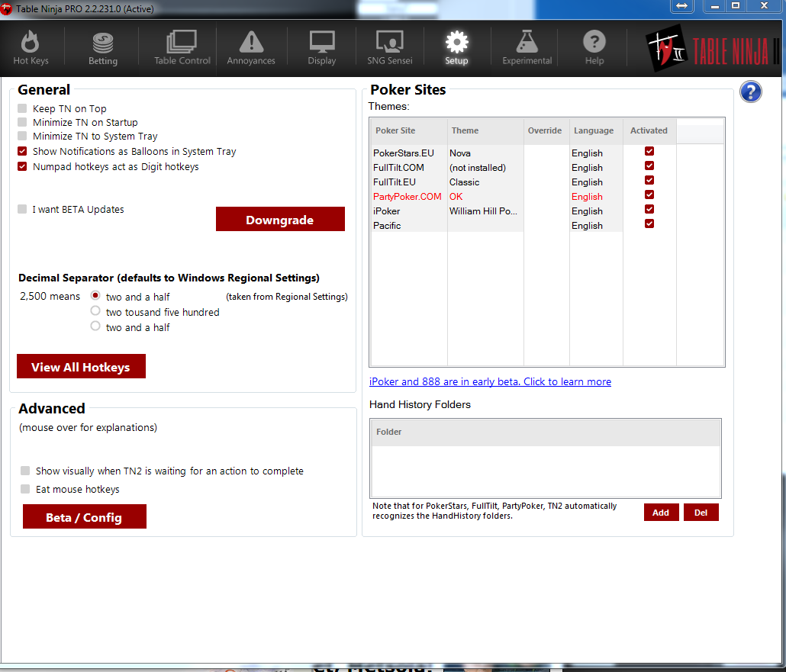The image size is (786, 672).
Task: Disable Show Notifications as Balloons checkbox
Action: [x=22, y=151]
